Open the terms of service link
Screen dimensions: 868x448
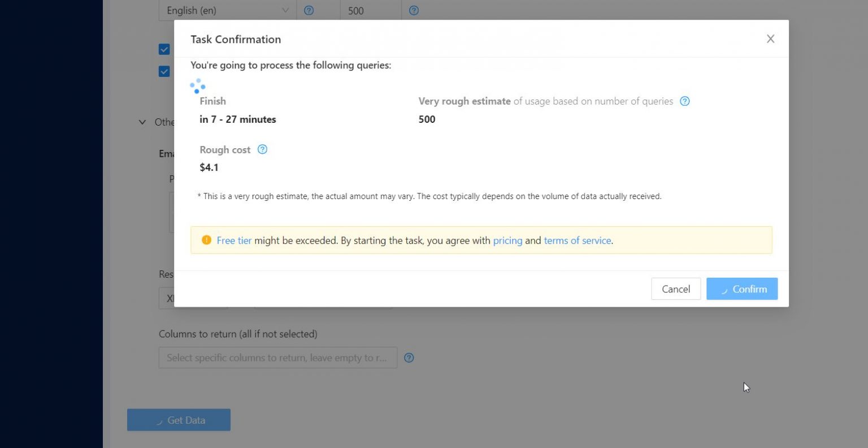click(577, 240)
